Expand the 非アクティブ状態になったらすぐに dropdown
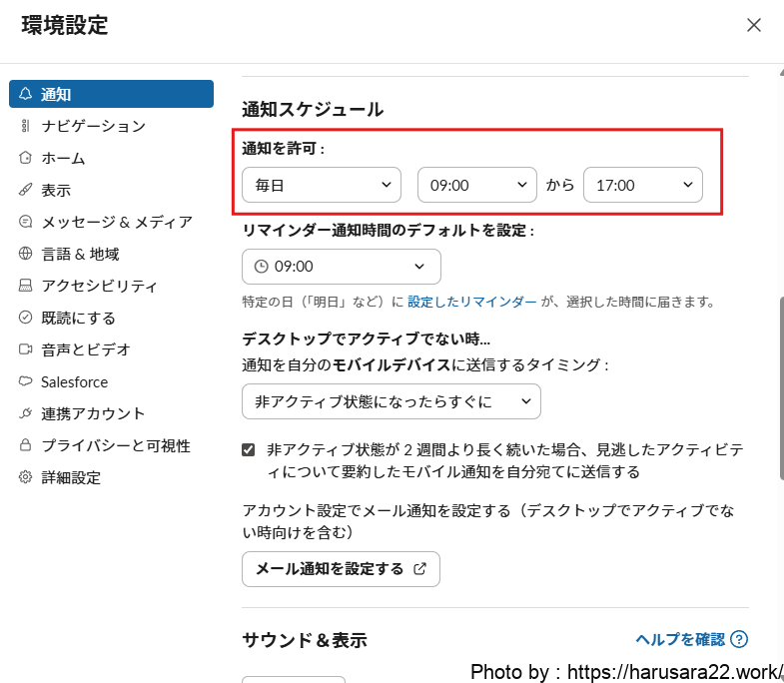 [392, 401]
